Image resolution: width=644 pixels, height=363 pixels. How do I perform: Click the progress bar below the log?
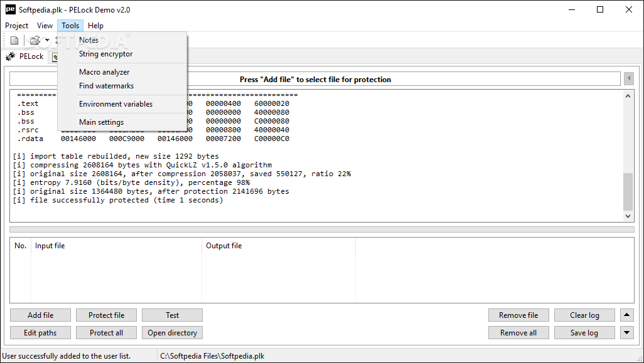point(321,229)
